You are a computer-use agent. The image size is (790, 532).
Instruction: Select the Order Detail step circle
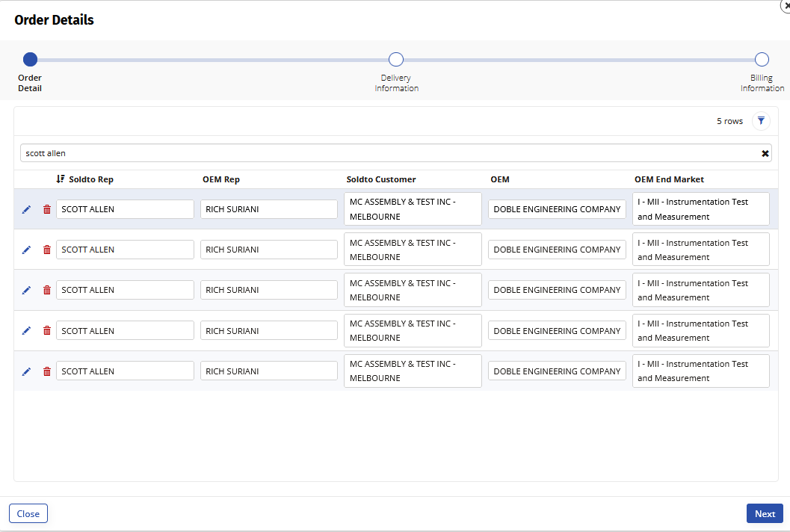(x=30, y=60)
